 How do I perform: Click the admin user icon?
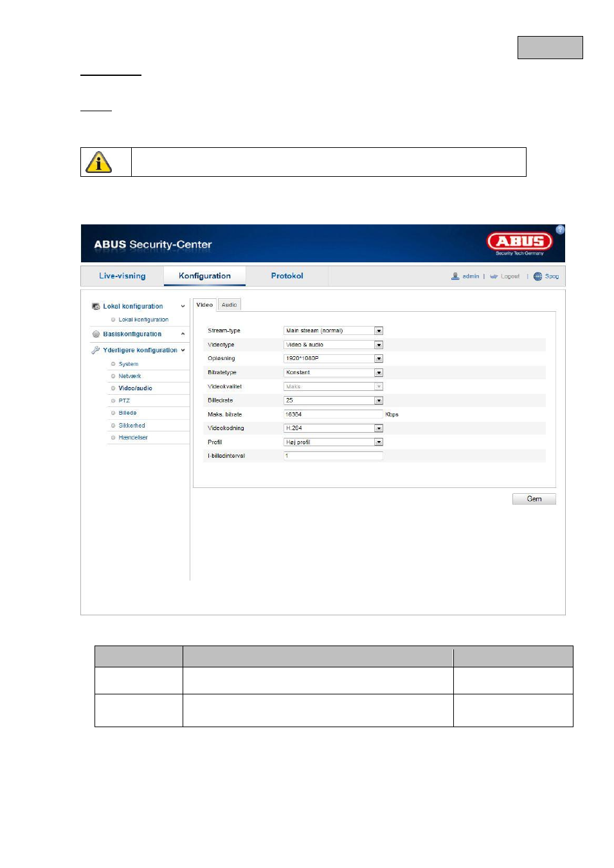(x=455, y=276)
